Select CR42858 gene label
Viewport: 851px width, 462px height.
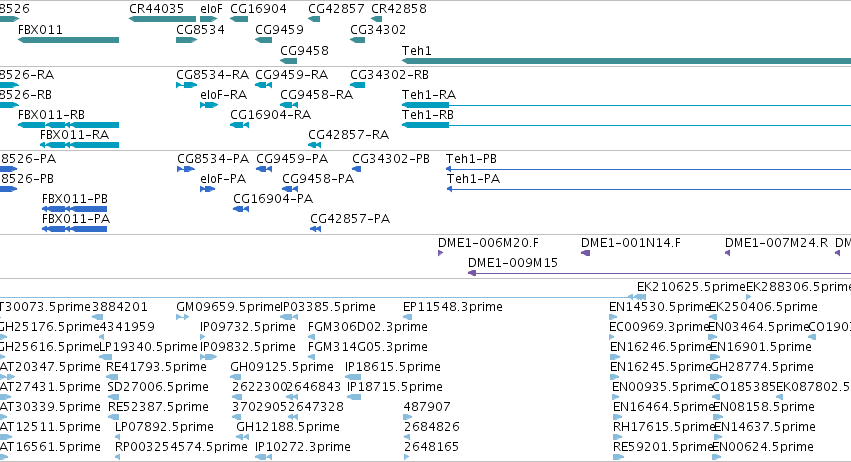(399, 9)
